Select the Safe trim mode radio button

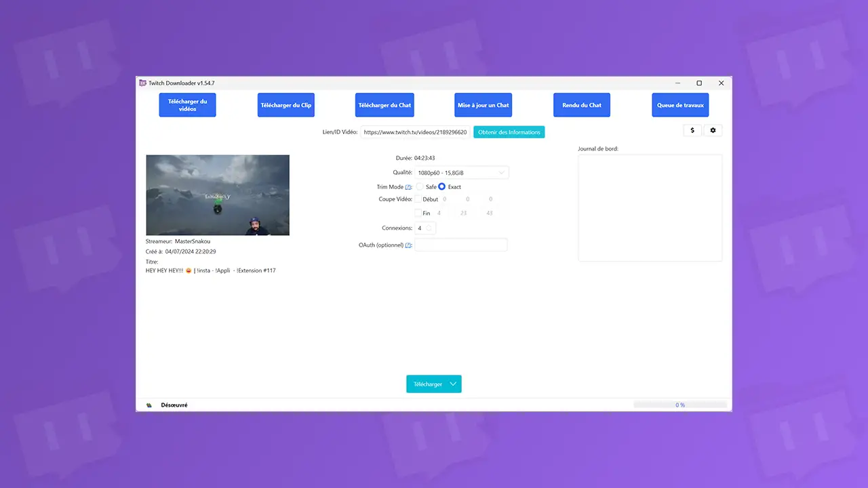pos(420,186)
